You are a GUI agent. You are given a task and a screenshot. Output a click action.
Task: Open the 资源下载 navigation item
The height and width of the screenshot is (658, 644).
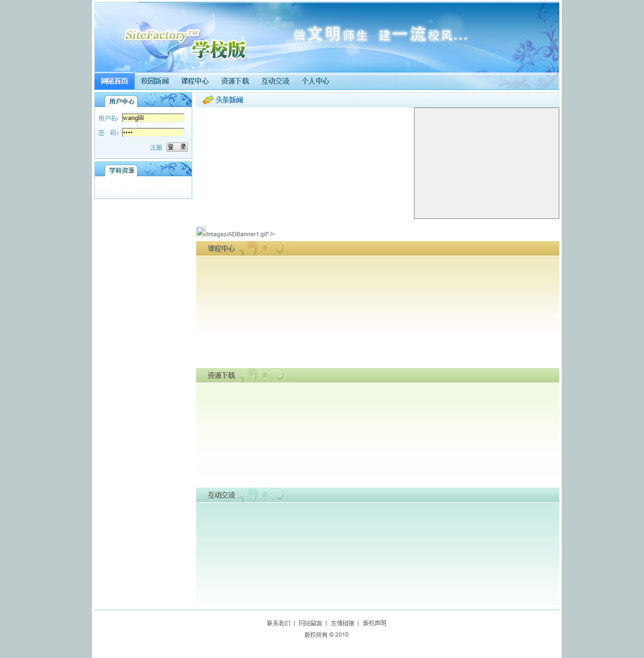(x=235, y=81)
